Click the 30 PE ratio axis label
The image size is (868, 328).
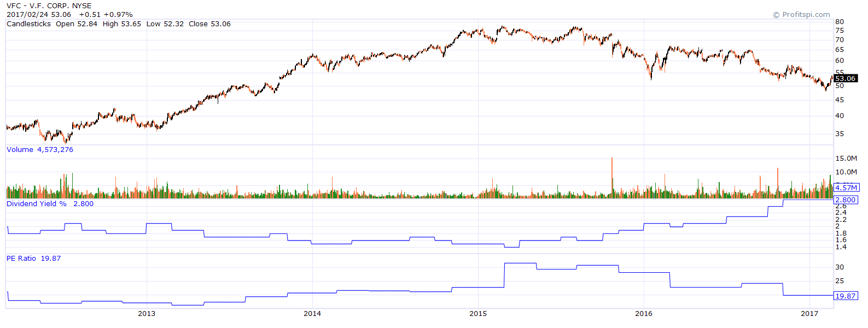[840, 267]
